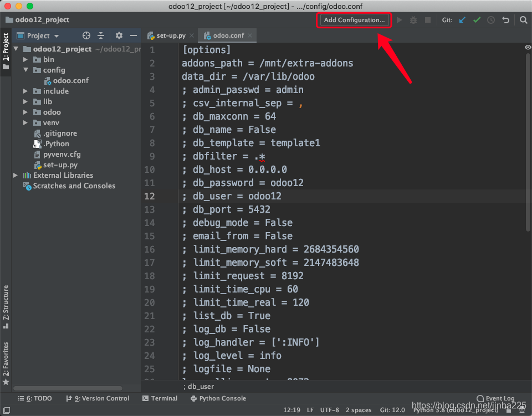This screenshot has width=532, height=416.
Task: Select the .Python file in tree
Action: coord(51,144)
